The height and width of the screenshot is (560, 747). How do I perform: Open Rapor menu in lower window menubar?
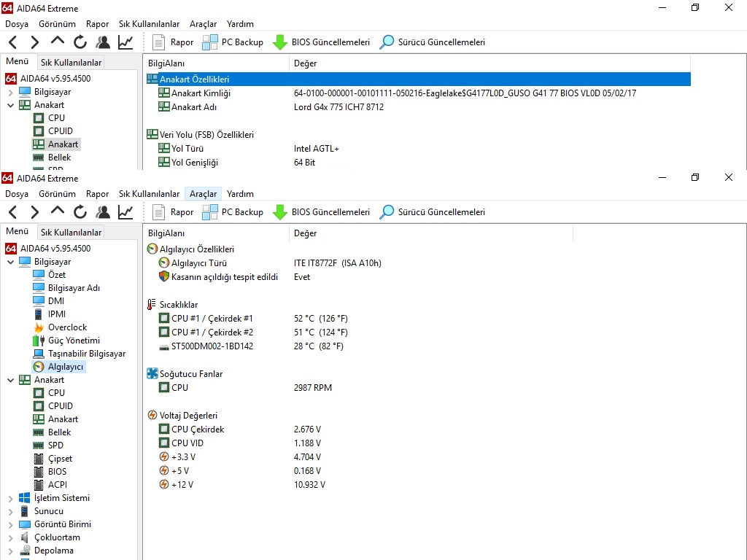97,194
